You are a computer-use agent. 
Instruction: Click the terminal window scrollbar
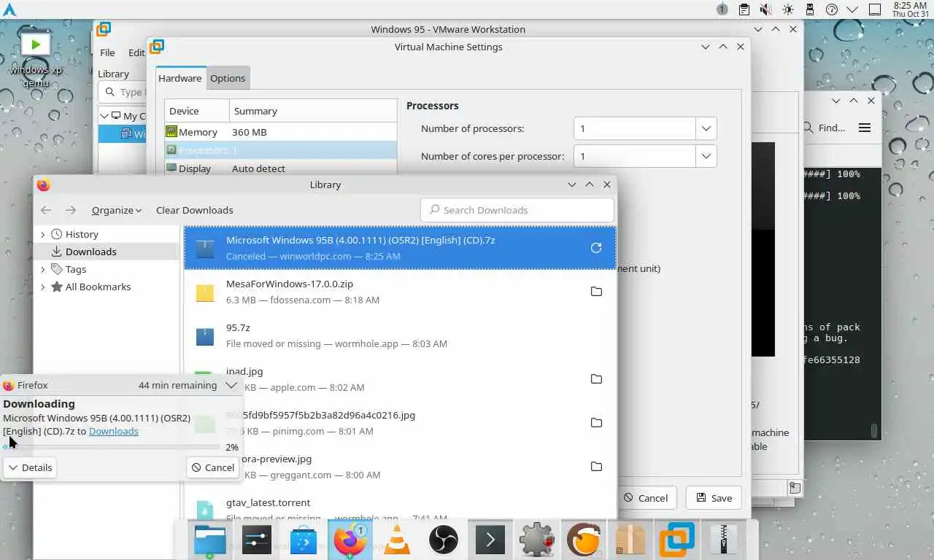point(875,431)
